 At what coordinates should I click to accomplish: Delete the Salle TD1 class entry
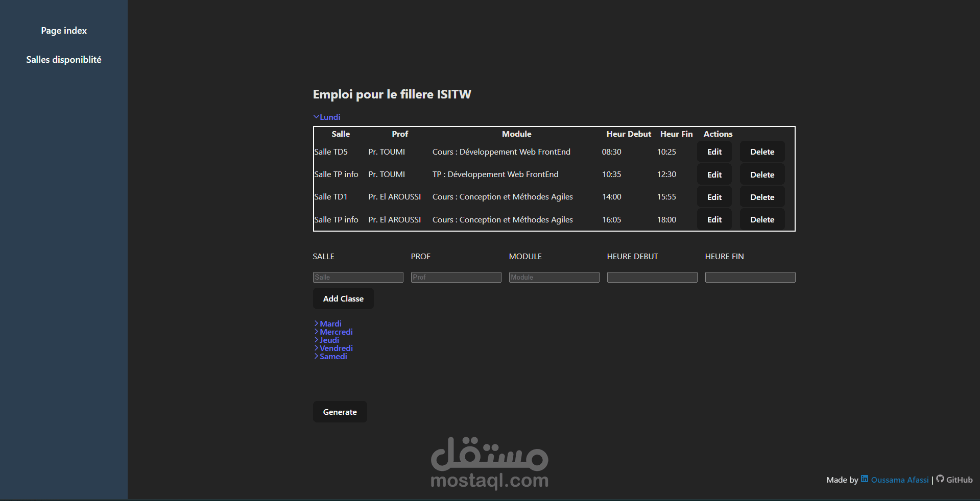[761, 196]
